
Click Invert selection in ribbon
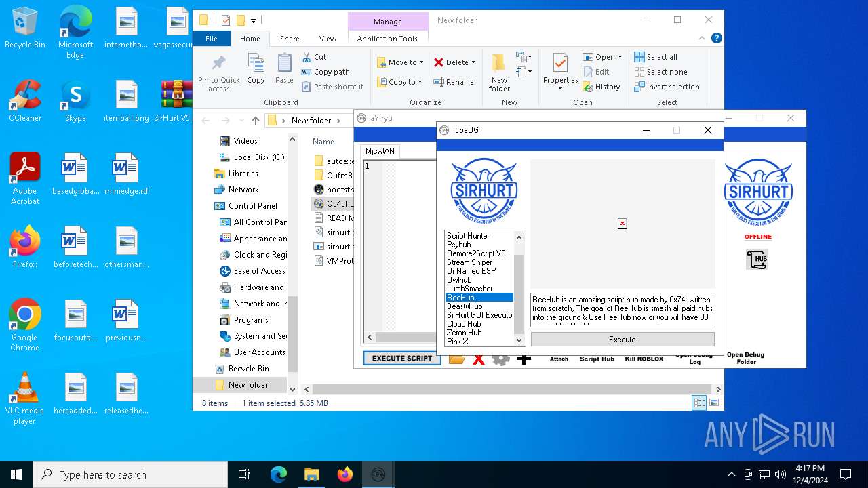point(667,87)
